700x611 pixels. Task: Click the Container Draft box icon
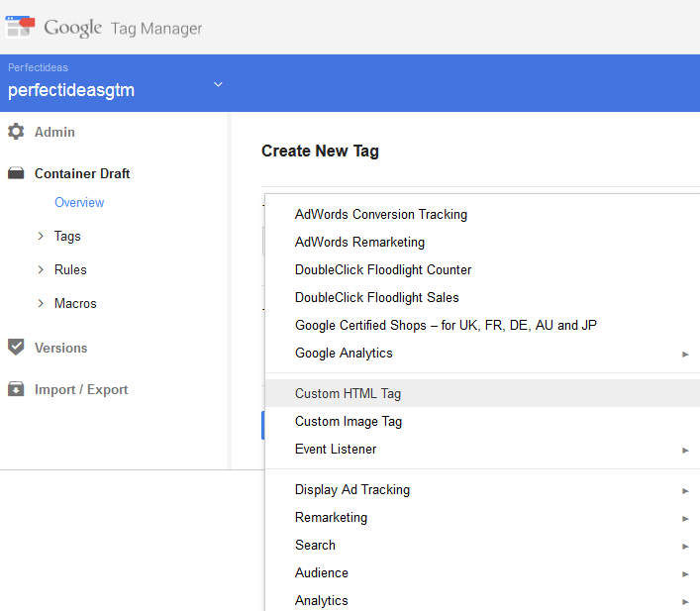pyautogui.click(x=16, y=173)
